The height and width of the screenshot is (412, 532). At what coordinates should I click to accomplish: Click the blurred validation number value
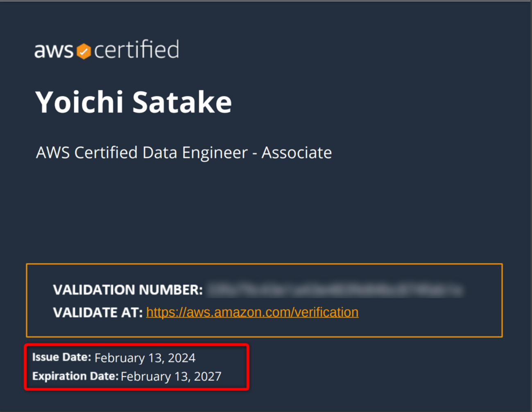click(335, 290)
